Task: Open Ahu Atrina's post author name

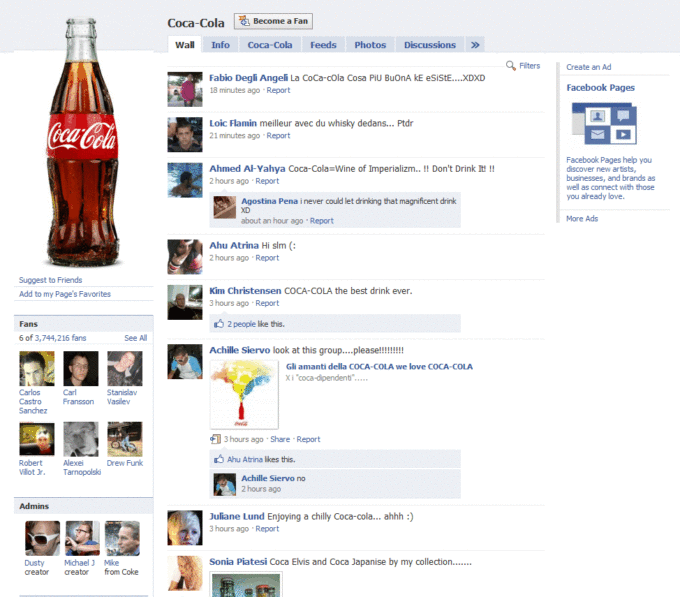Action: [x=234, y=245]
